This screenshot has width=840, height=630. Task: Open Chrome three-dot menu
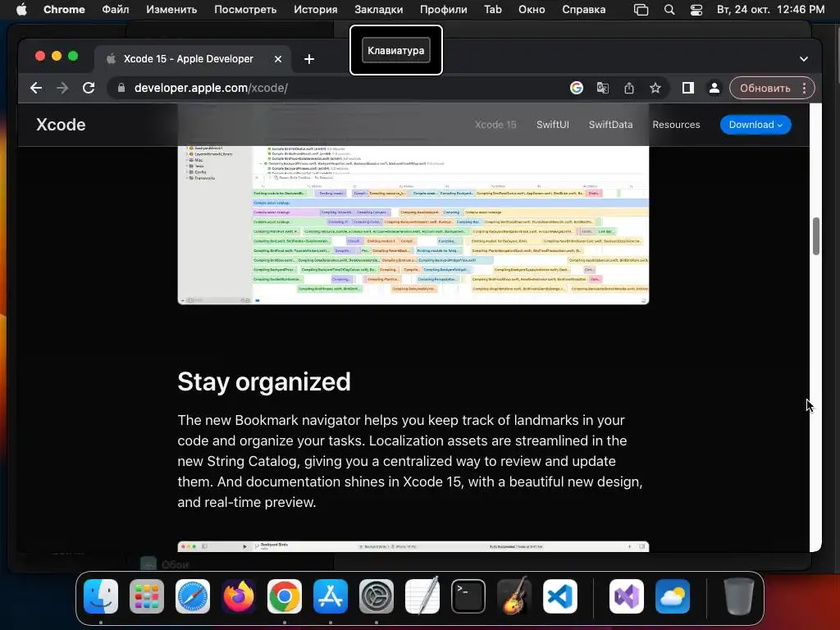tap(804, 88)
